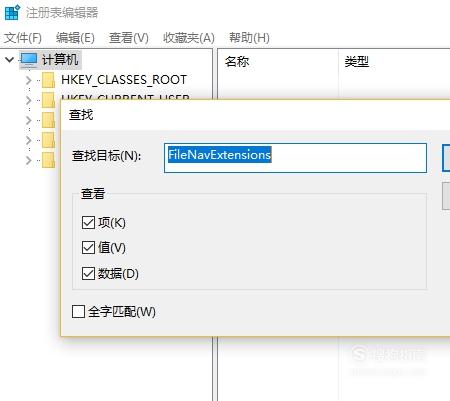Open the 文件(F) menu

[x=23, y=38]
